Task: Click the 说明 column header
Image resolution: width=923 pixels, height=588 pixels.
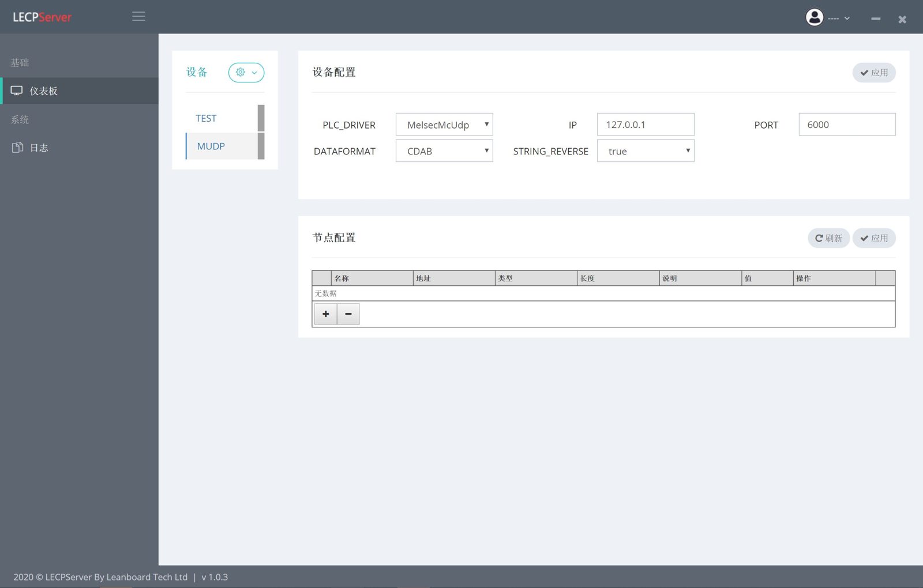Action: (700, 278)
